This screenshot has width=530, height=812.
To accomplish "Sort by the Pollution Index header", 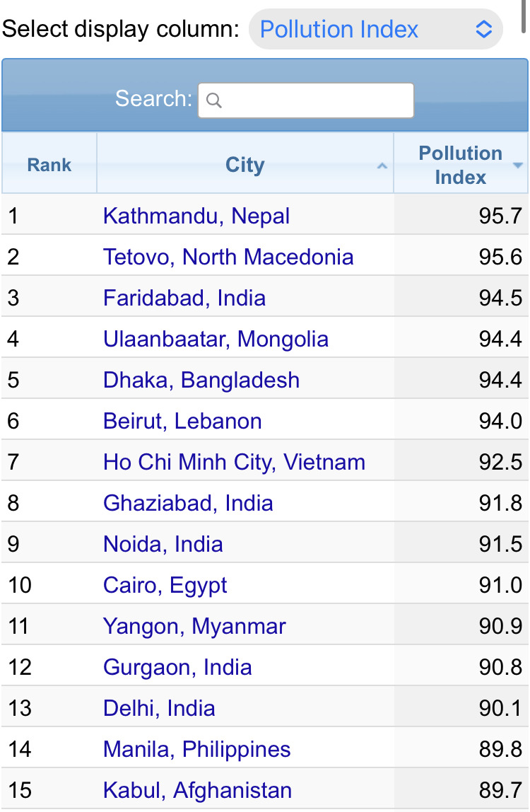I will [460, 165].
